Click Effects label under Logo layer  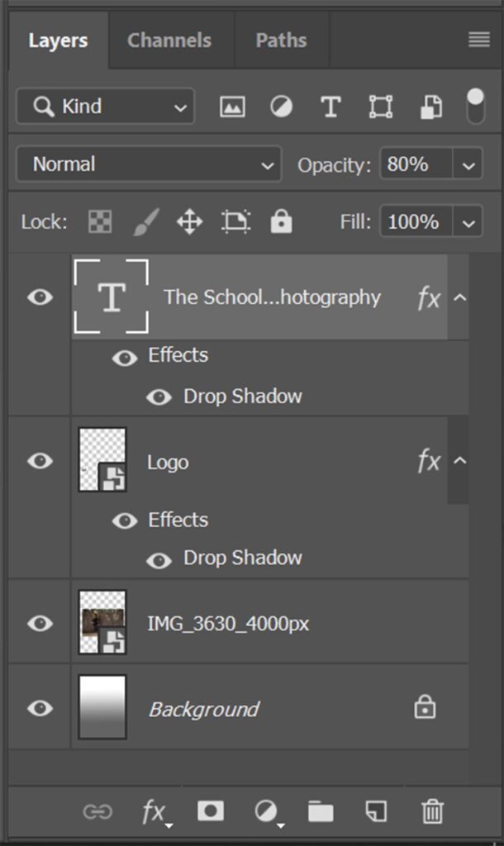pyautogui.click(x=178, y=520)
